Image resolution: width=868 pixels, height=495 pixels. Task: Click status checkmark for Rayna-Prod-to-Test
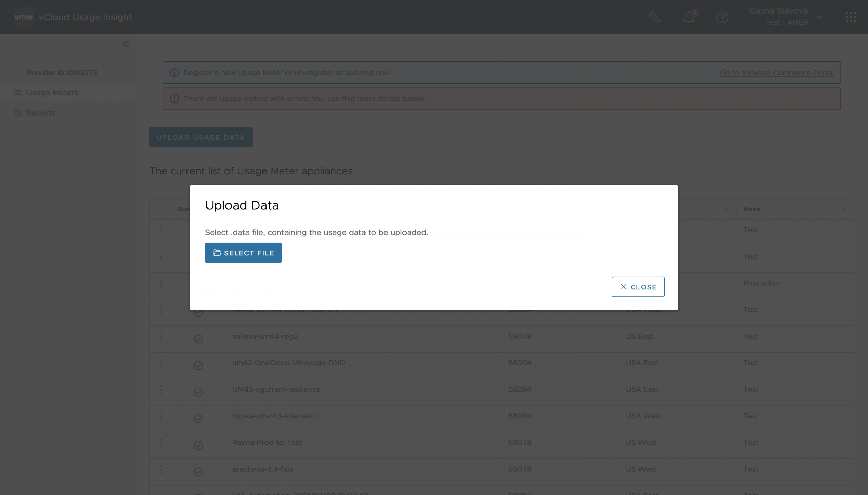point(198,445)
